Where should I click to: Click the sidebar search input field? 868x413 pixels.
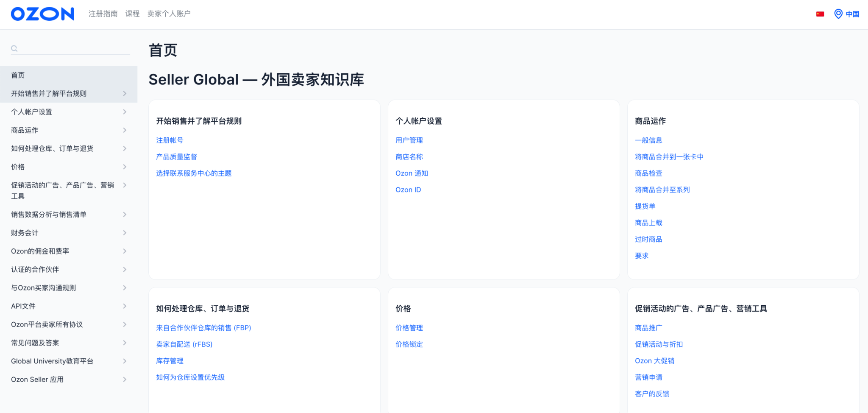click(x=70, y=48)
